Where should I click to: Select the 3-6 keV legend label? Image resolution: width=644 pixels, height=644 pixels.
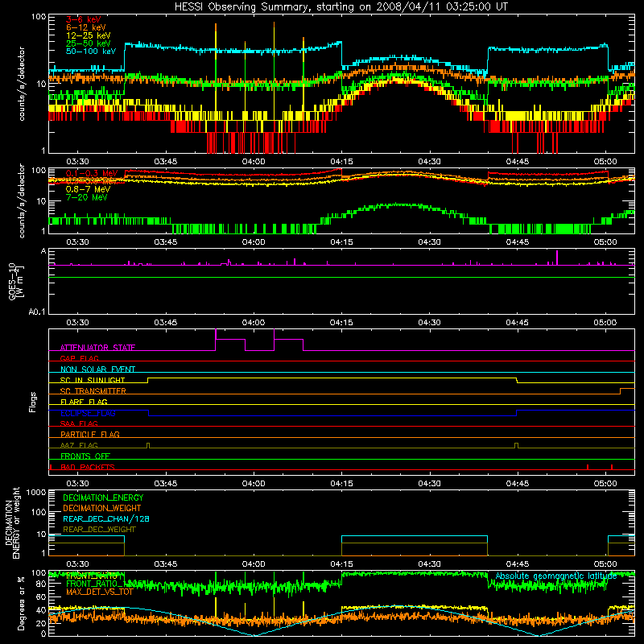pos(83,19)
